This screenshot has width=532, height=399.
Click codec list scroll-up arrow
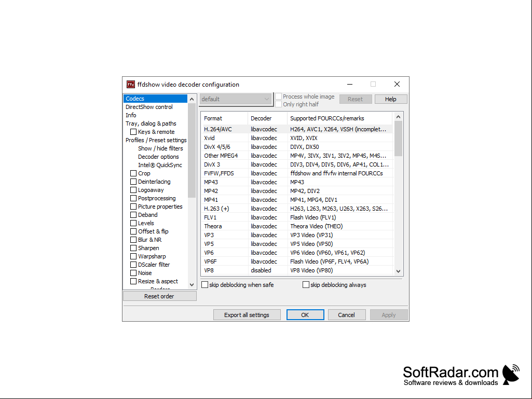[x=398, y=117]
